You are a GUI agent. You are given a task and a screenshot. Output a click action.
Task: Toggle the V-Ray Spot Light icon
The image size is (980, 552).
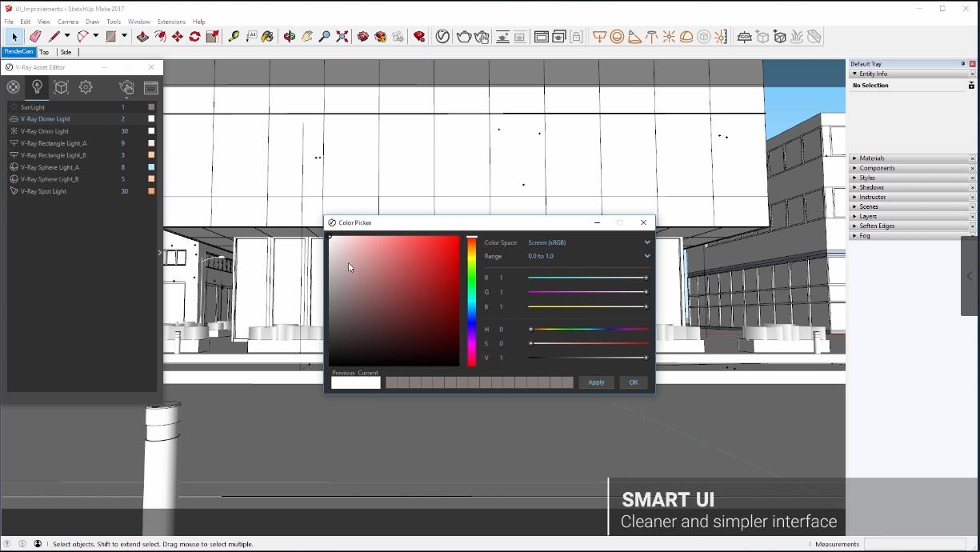point(14,191)
